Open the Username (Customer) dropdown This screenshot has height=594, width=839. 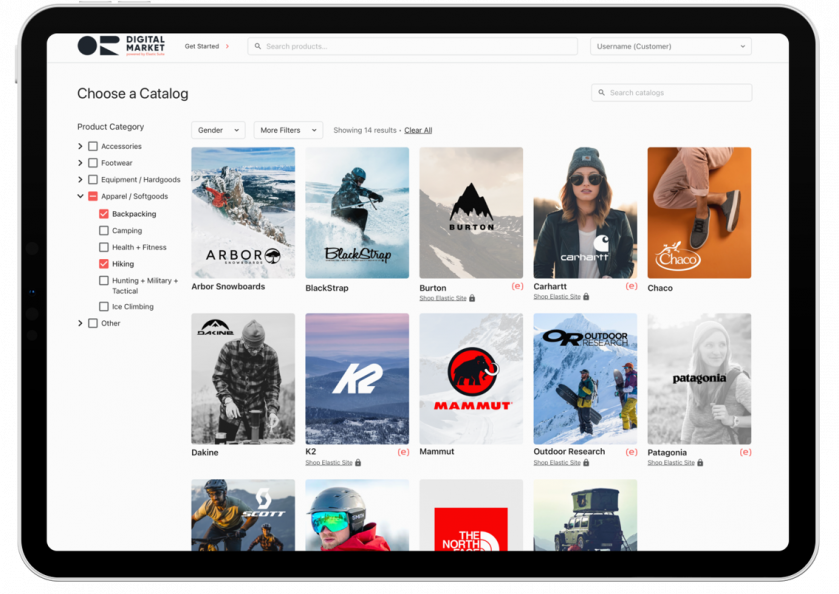point(671,47)
